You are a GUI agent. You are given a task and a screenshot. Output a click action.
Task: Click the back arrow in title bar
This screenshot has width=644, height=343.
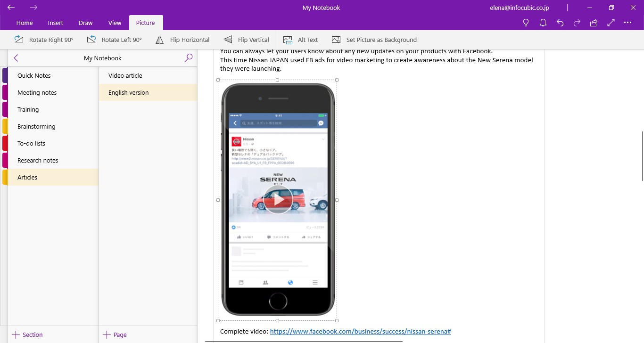(x=11, y=8)
